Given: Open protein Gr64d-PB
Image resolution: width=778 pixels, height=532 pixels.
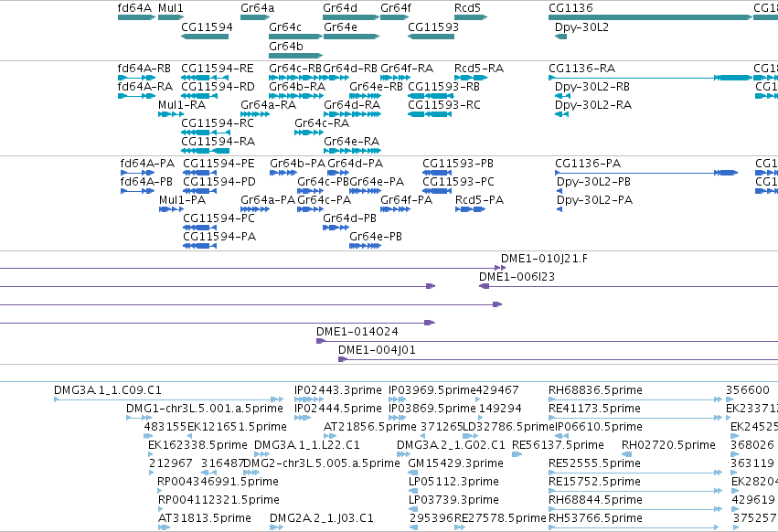Looking at the screenshot, I should point(350,218).
